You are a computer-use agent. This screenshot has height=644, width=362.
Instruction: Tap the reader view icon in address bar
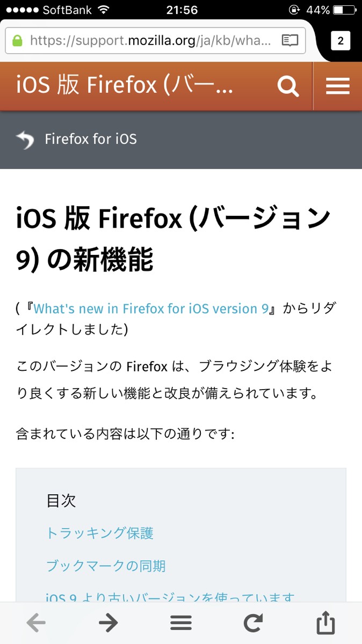click(x=289, y=41)
